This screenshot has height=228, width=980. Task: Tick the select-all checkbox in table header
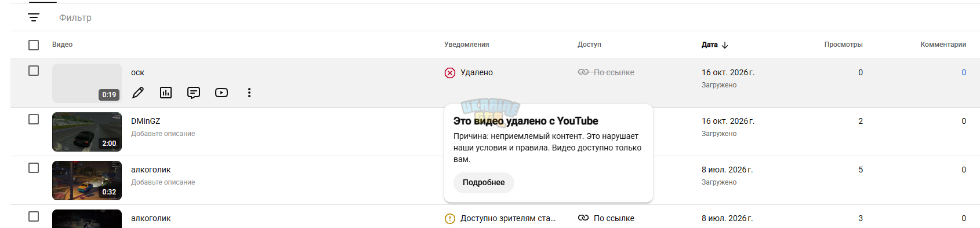coord(34,45)
